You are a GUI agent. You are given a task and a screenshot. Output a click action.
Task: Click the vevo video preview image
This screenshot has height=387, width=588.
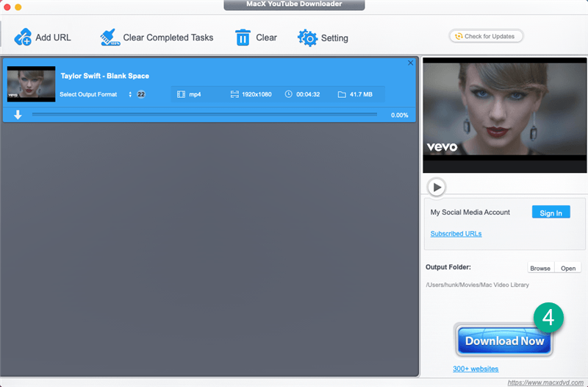(505, 115)
